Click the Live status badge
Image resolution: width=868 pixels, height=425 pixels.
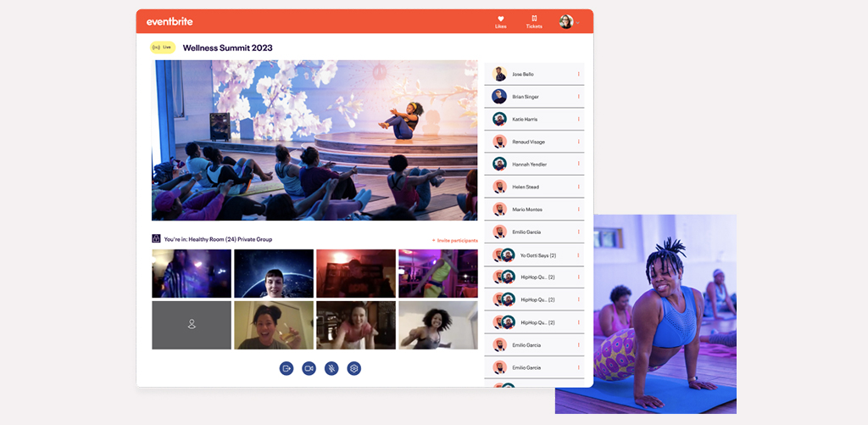click(163, 48)
